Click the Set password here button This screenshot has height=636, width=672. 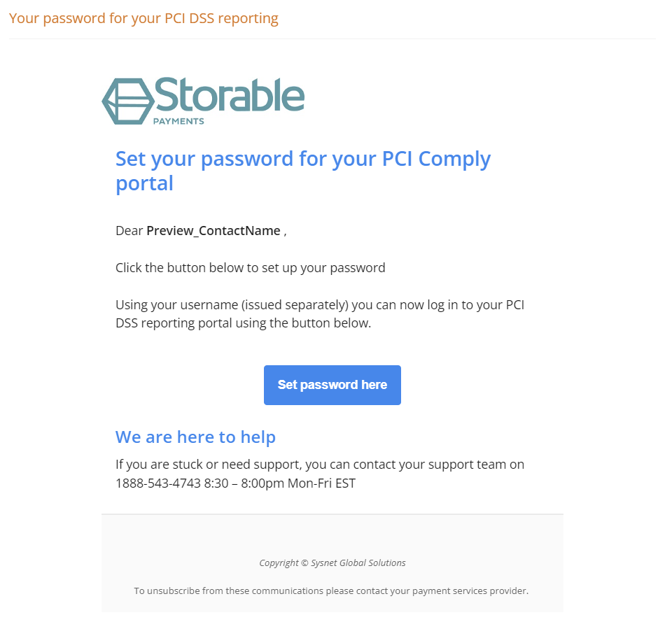[x=332, y=385]
